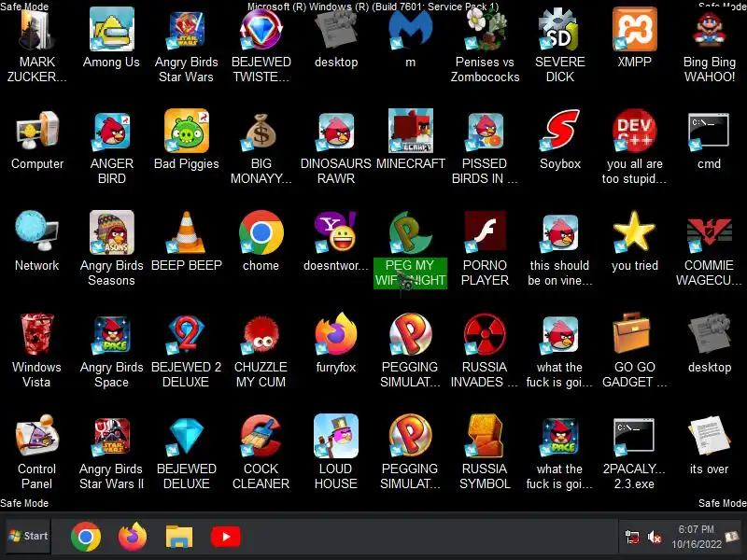Click the chome Chrome desktop icon

point(261,232)
